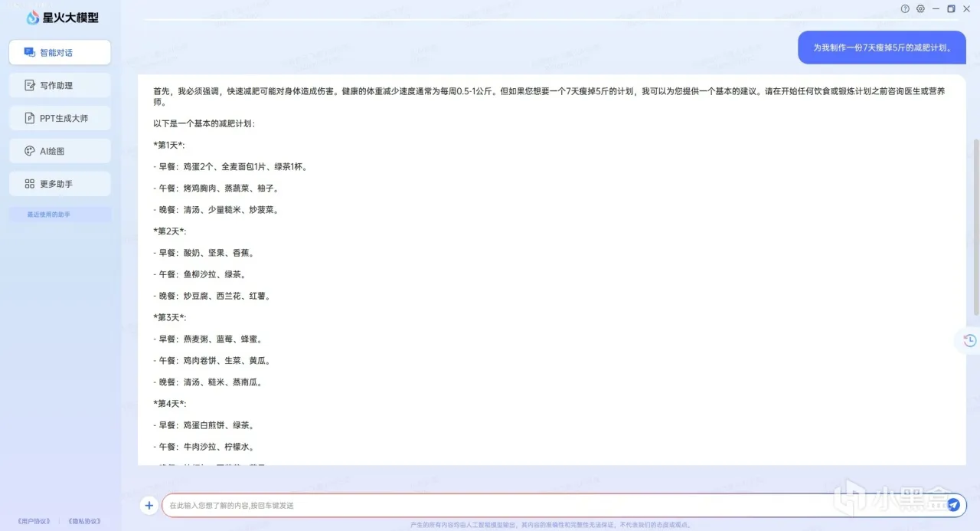Click the 最近使用的助手 section label
Image resolution: width=980 pixels, height=531 pixels.
click(48, 215)
